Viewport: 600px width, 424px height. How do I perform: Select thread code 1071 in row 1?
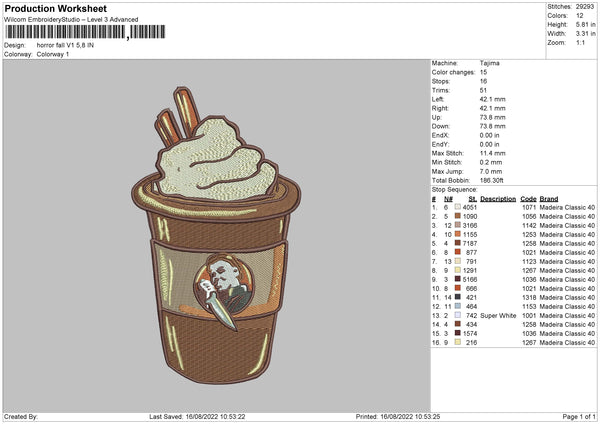pos(529,207)
